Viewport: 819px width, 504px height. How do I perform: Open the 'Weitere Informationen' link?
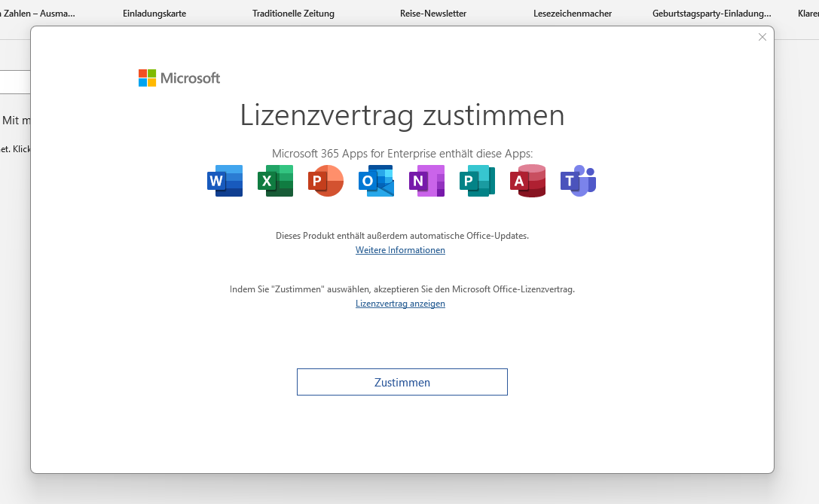(x=400, y=250)
